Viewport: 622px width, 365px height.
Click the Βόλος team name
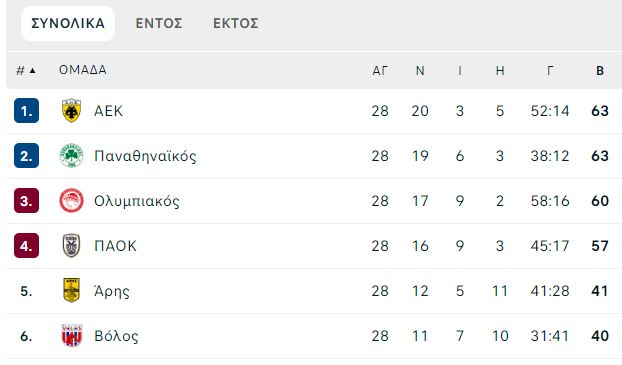click(116, 336)
